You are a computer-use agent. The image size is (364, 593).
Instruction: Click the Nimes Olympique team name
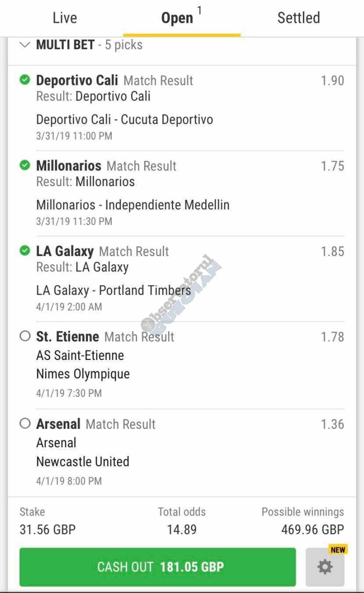(83, 374)
